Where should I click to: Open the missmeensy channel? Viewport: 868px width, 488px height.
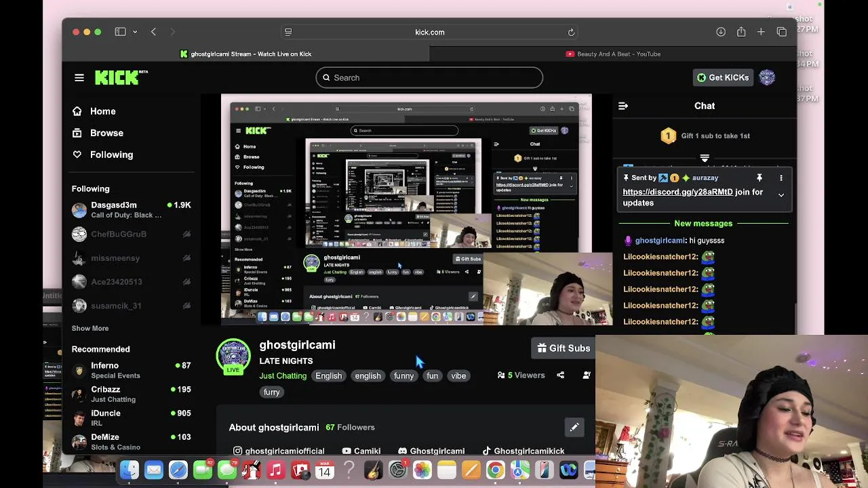coord(132,258)
